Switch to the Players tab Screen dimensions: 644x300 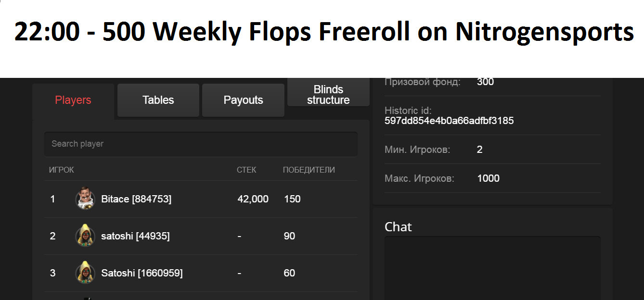click(73, 100)
